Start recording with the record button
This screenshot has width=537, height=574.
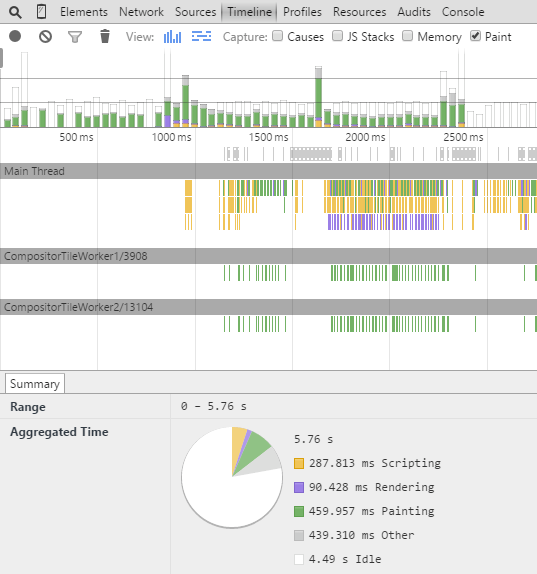(15, 36)
